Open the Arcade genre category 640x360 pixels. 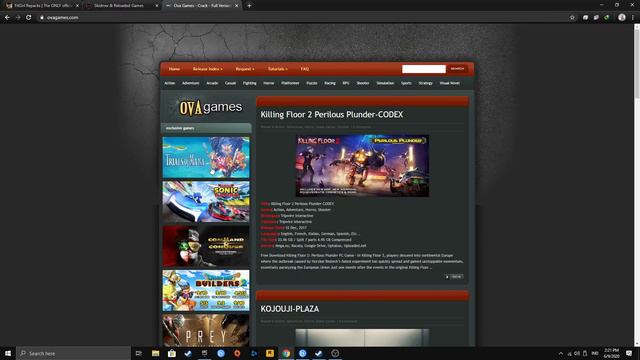click(x=212, y=83)
